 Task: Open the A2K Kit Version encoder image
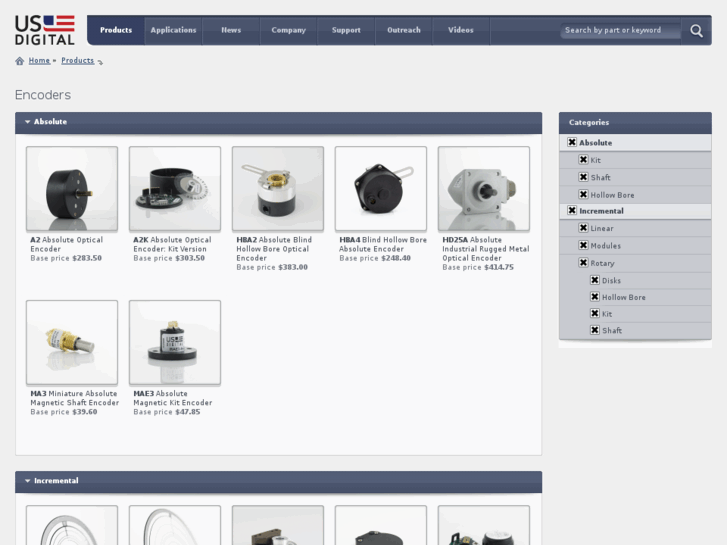pyautogui.click(x=175, y=189)
